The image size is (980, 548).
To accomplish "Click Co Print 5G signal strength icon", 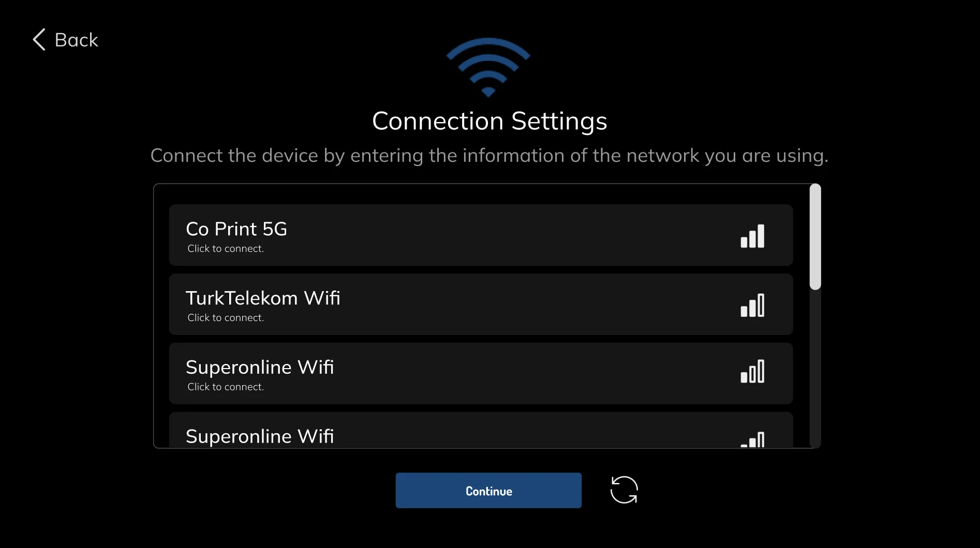I will [x=752, y=236].
